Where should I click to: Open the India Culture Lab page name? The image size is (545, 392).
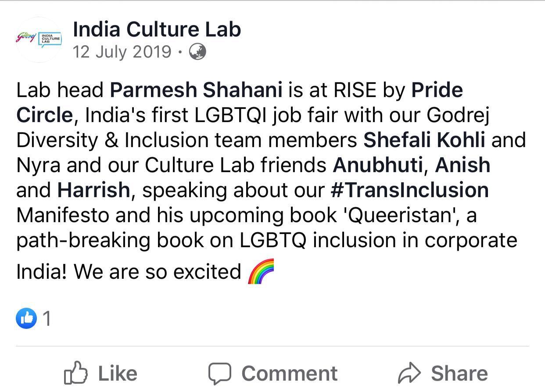tap(157, 29)
